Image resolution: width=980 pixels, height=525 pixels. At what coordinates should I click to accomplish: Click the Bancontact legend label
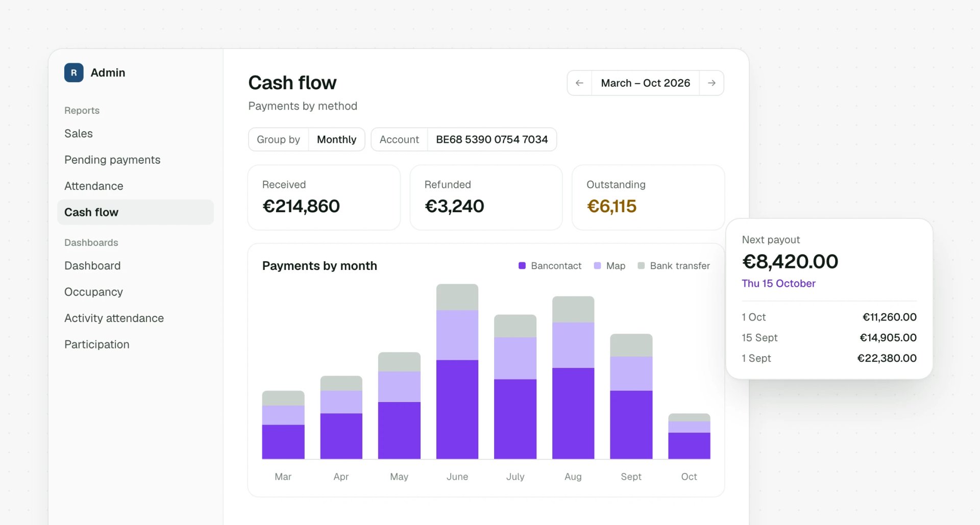point(556,266)
